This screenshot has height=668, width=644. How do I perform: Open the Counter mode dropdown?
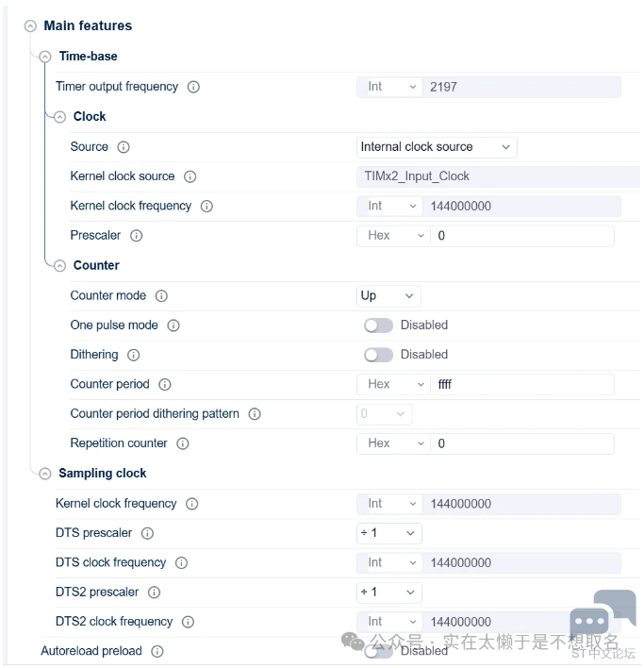coord(388,295)
